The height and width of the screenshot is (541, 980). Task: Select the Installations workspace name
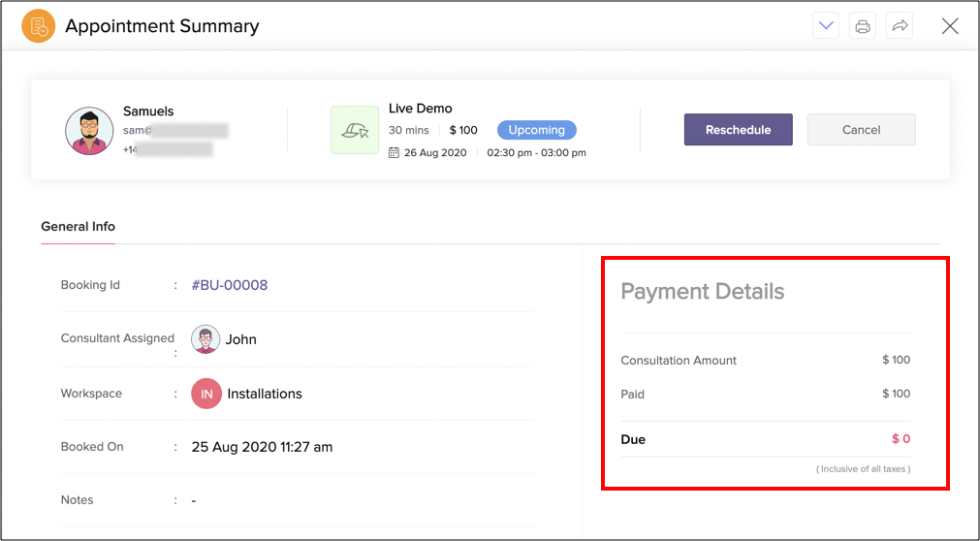[x=265, y=394]
